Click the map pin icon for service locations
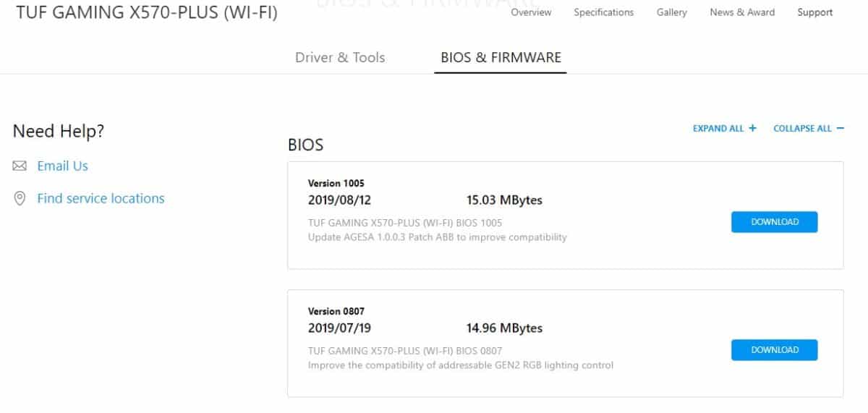 pos(20,198)
